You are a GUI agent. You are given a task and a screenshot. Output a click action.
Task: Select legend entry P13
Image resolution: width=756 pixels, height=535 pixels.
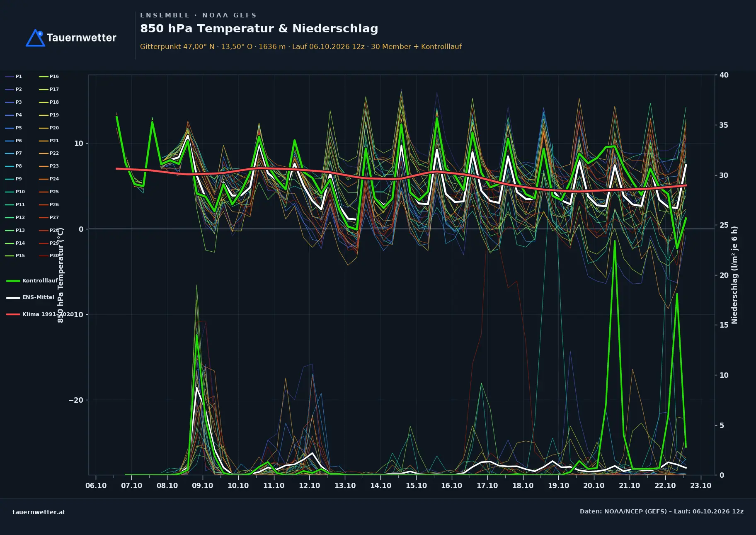[15, 231]
